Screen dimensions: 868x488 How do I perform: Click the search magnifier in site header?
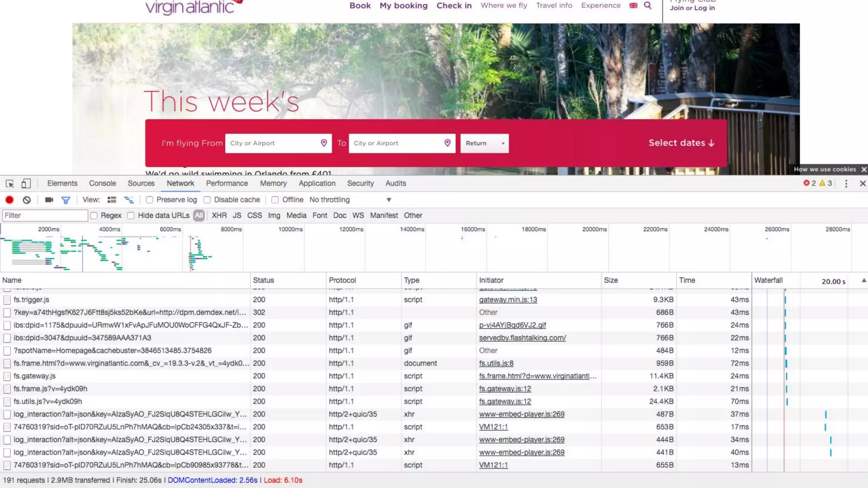[x=648, y=6]
